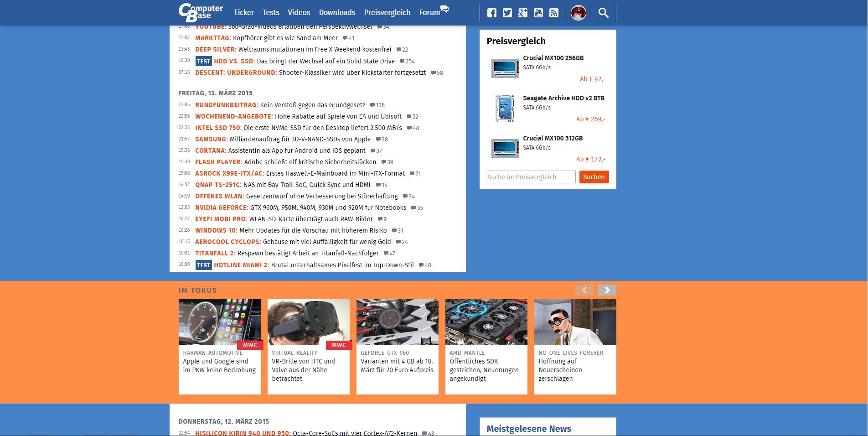Open the Downloads menu
The height and width of the screenshot is (436, 868).
pos(337,12)
